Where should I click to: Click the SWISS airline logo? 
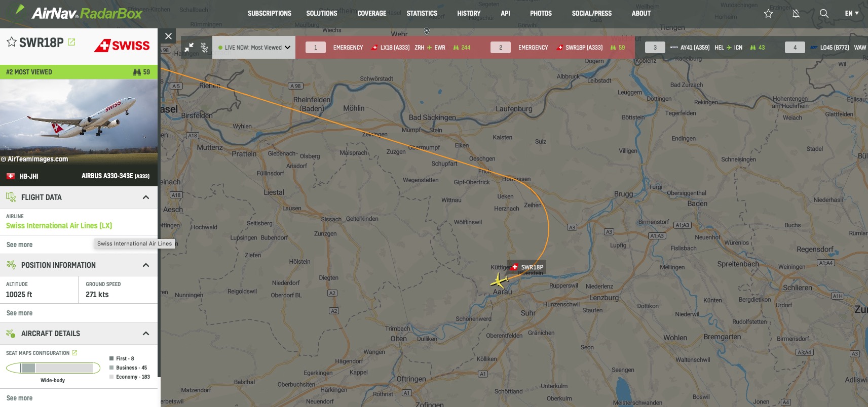point(122,46)
